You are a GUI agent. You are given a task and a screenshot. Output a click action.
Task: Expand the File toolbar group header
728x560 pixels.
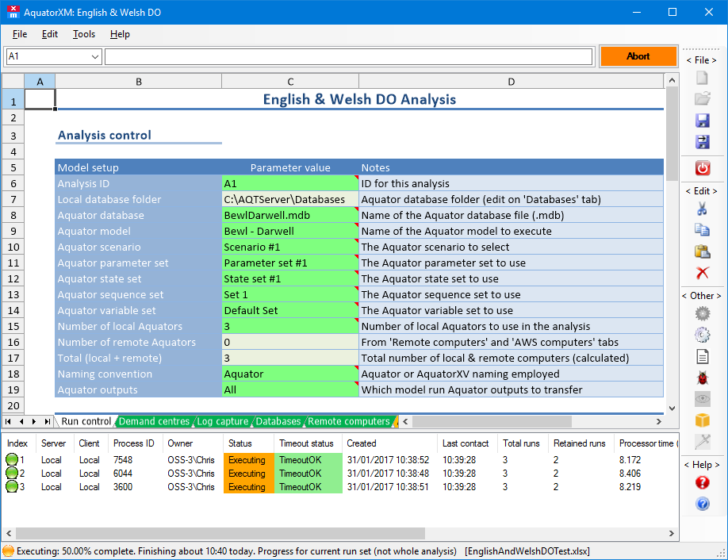click(701, 60)
